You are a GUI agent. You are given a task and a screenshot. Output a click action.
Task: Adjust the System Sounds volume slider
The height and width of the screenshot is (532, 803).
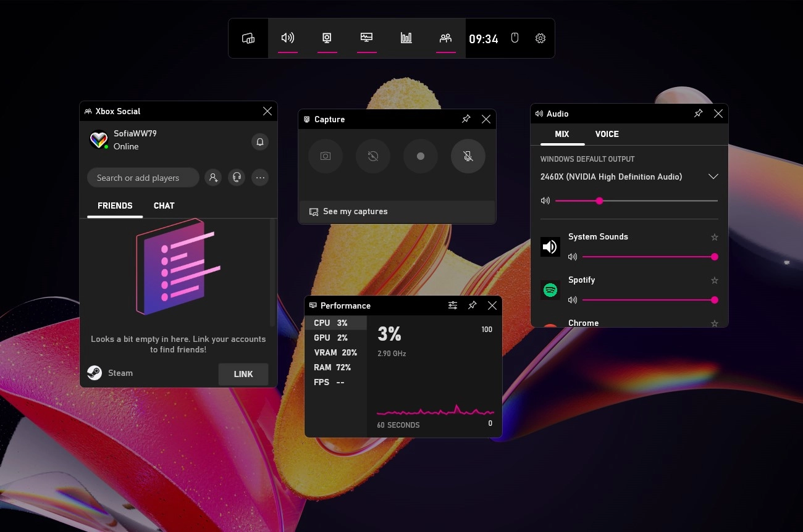pyautogui.click(x=650, y=257)
